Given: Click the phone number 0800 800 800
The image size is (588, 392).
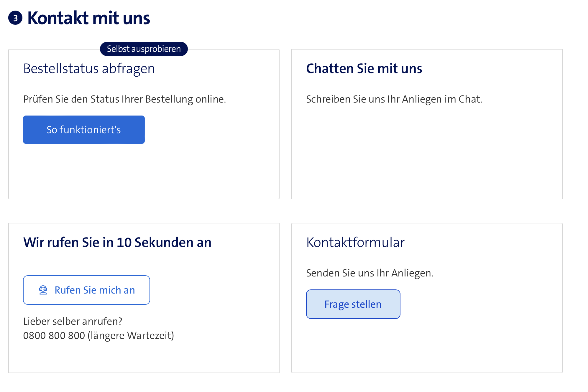Looking at the screenshot, I should (54, 335).
